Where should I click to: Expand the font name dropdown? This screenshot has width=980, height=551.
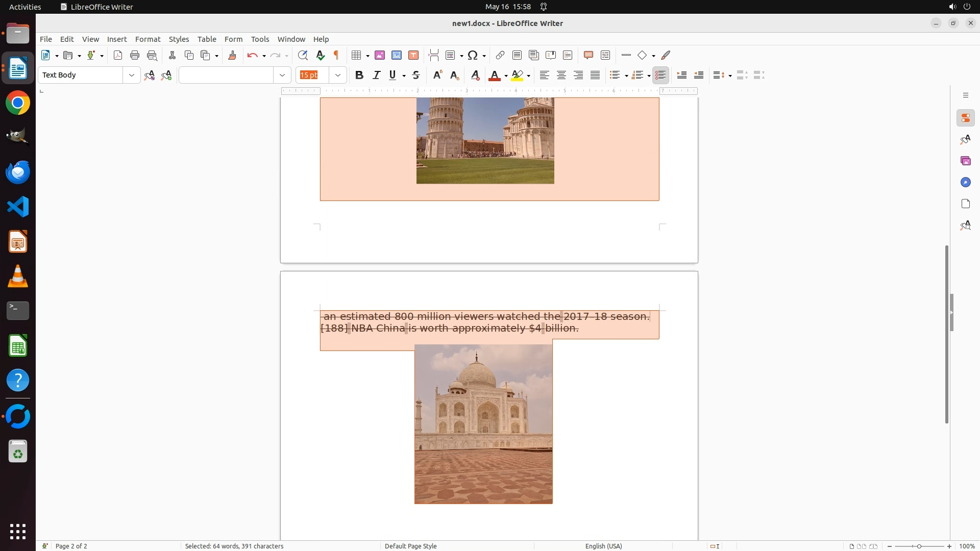(x=282, y=75)
